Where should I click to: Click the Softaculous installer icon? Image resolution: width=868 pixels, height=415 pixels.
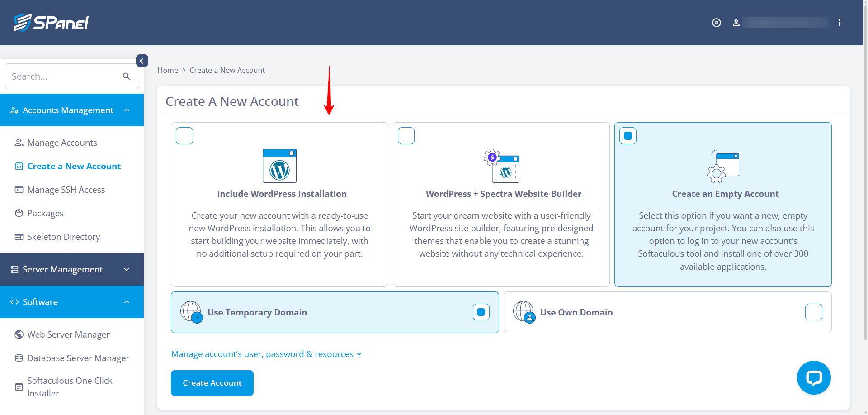[x=19, y=387]
